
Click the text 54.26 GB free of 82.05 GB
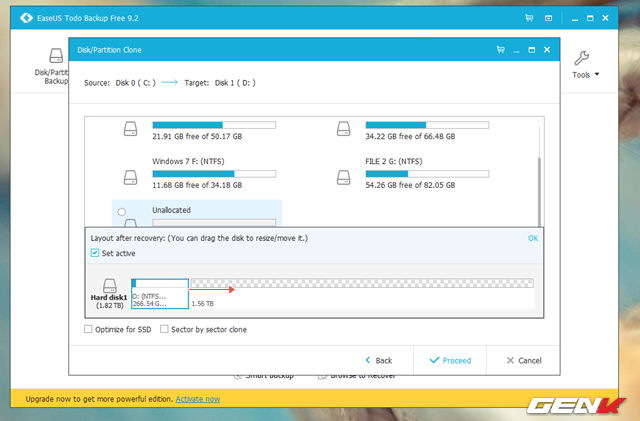(410, 185)
